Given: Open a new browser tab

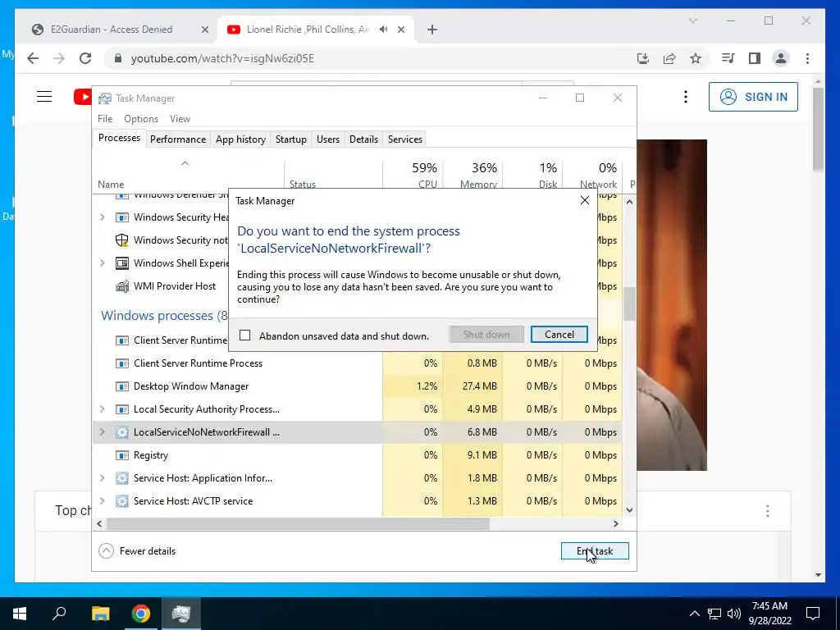Looking at the screenshot, I should (x=432, y=30).
